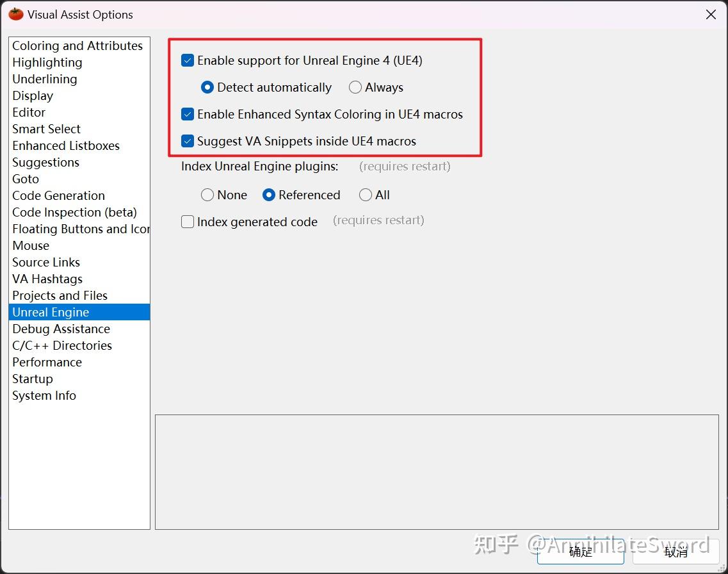Disable support for Unreal Engine 4

tap(188, 60)
